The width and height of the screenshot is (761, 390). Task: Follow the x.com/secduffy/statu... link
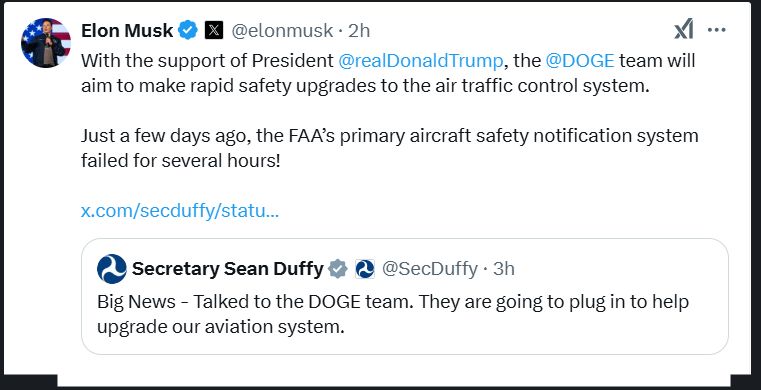click(180, 211)
